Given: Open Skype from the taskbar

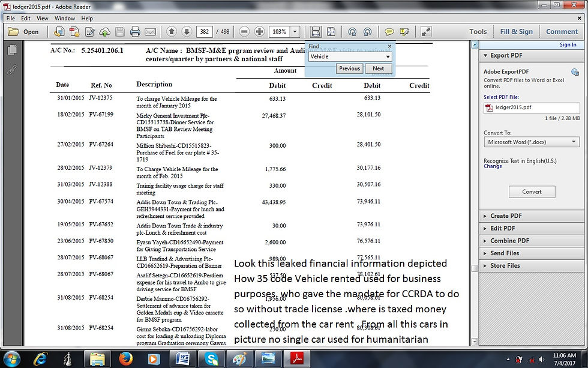Looking at the screenshot, I should tap(211, 359).
